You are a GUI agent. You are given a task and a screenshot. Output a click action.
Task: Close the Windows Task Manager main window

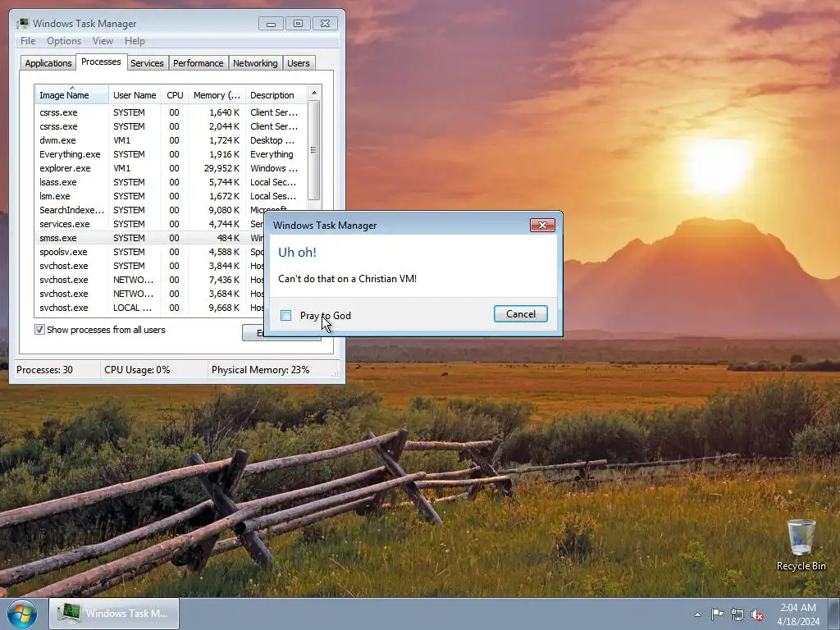[325, 24]
